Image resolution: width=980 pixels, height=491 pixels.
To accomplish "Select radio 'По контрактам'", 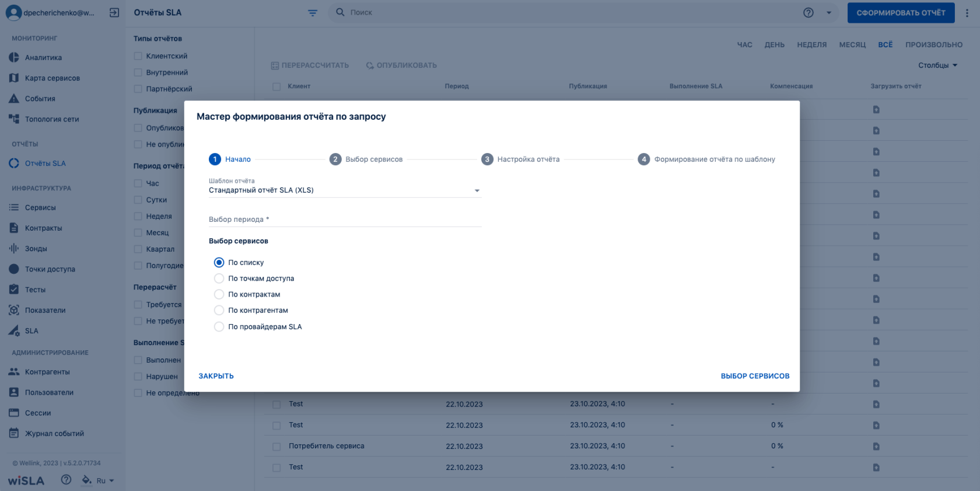I will coord(219,294).
